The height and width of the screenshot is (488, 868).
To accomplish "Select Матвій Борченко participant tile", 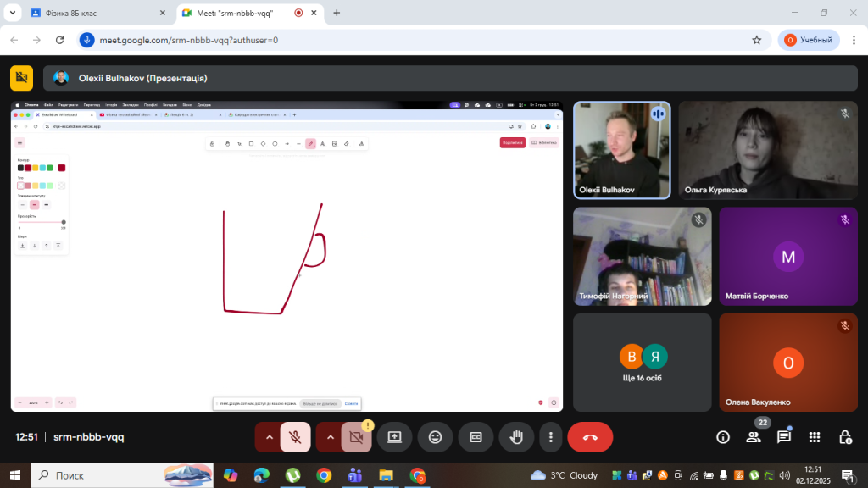I will click(788, 256).
